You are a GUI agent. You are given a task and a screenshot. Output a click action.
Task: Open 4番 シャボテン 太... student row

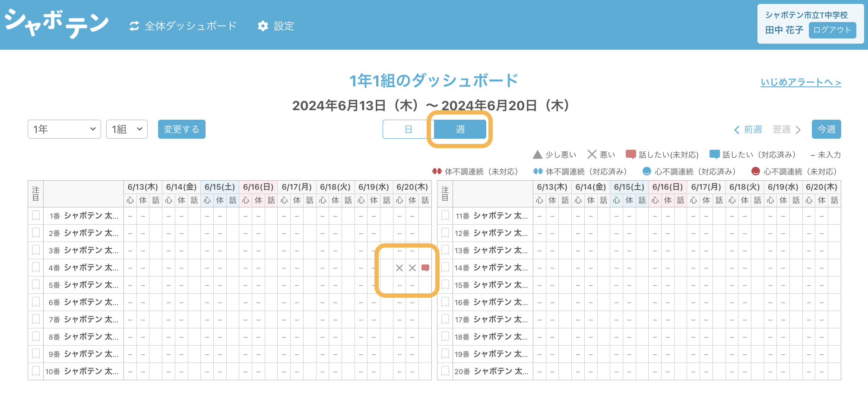(x=83, y=267)
